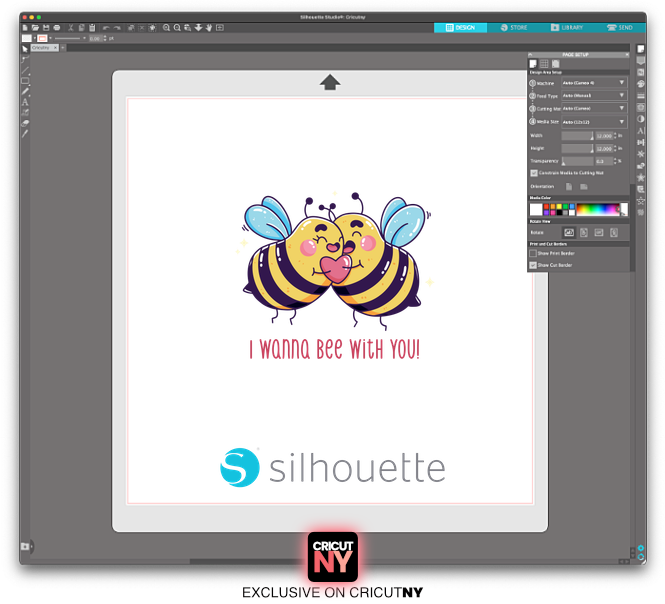Image resolution: width=665 pixels, height=604 pixels.
Task: Open the grid settings tab in Page Setup
Action: click(x=544, y=64)
